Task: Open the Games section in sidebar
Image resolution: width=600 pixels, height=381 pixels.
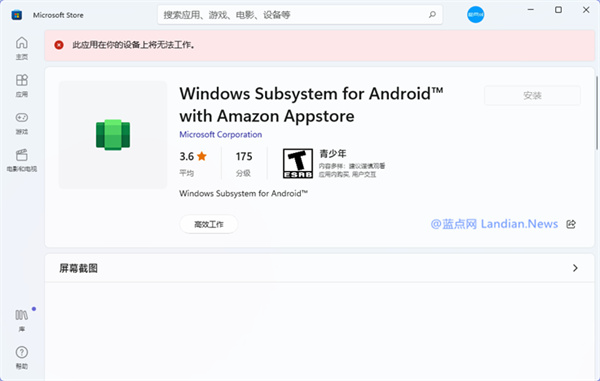Action: click(x=22, y=123)
